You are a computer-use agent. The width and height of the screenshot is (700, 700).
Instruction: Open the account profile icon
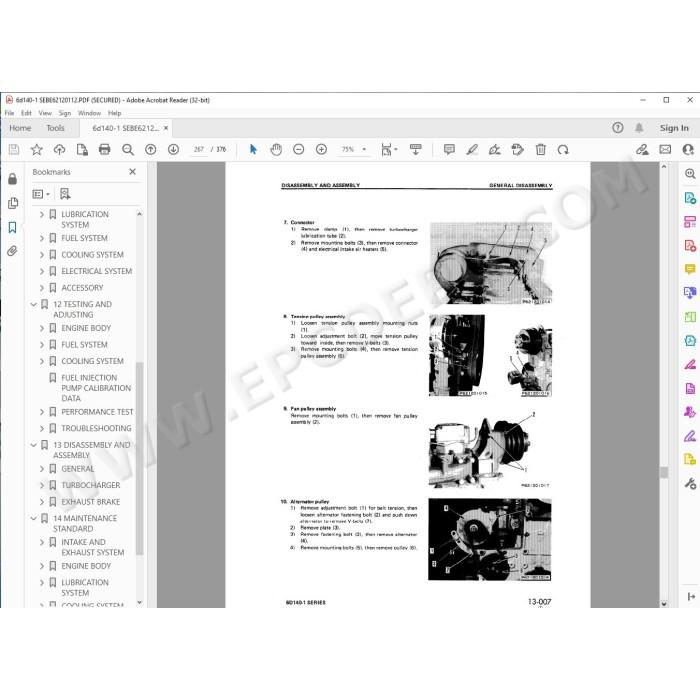click(688, 150)
